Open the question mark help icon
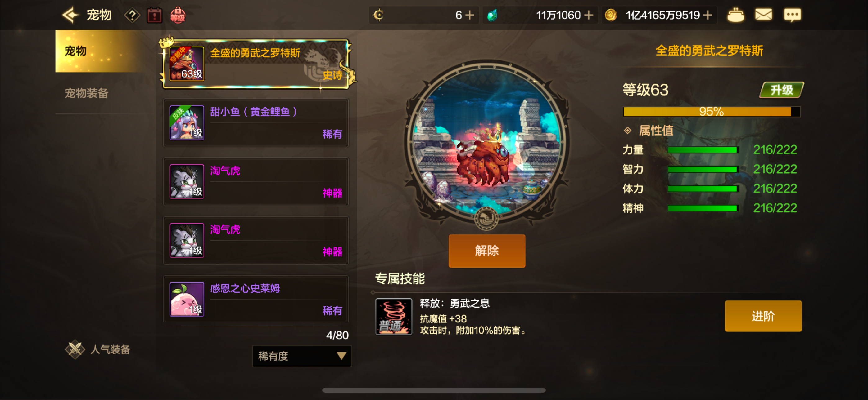Viewport: 868px width, 400px height. (x=132, y=16)
